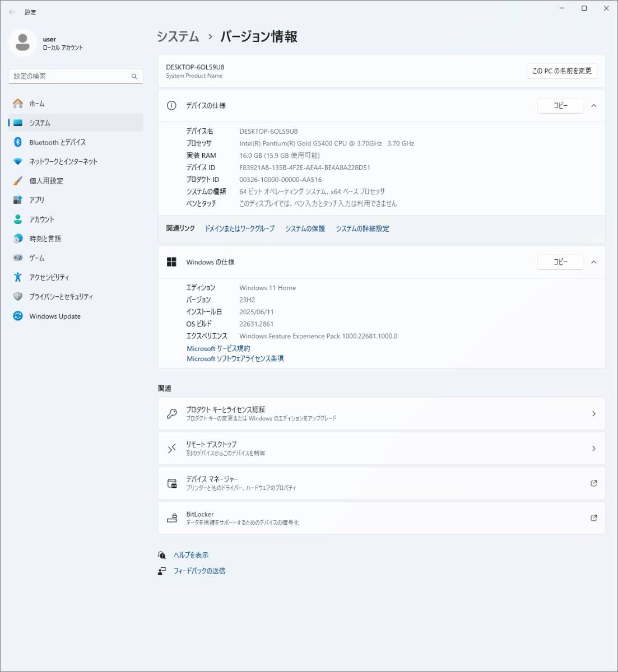Select Windows Update in sidebar
Screen dimensions: 618x672
[76, 316]
